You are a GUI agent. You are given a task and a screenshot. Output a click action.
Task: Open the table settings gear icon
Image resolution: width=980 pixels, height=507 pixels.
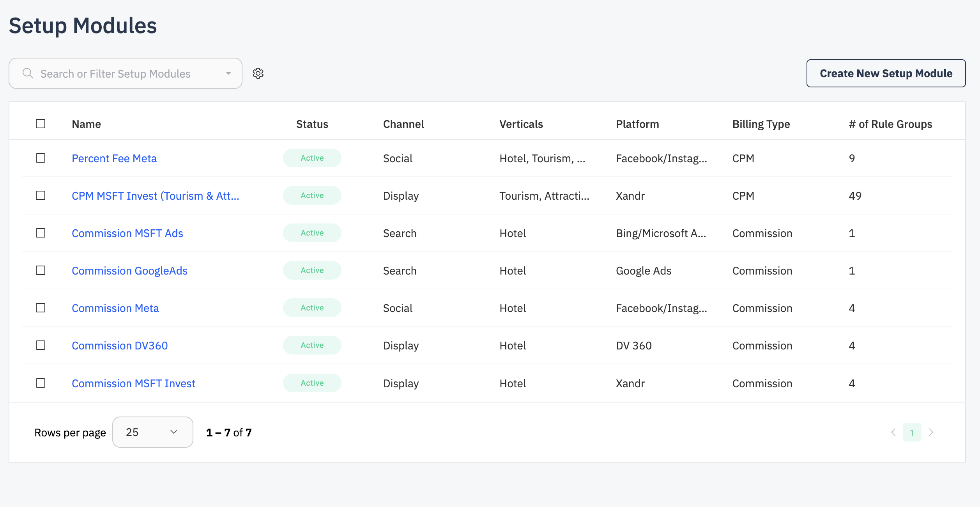258,73
